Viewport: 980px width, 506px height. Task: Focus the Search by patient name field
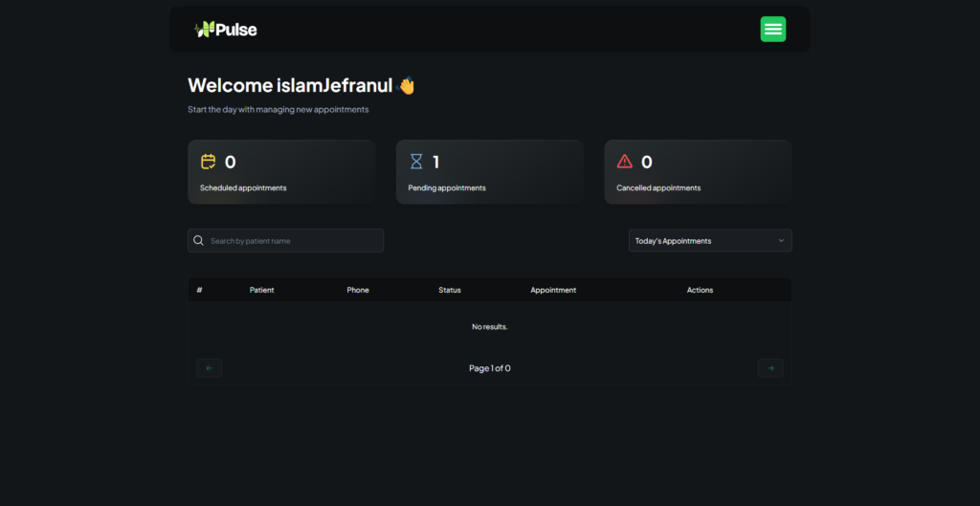(x=292, y=241)
